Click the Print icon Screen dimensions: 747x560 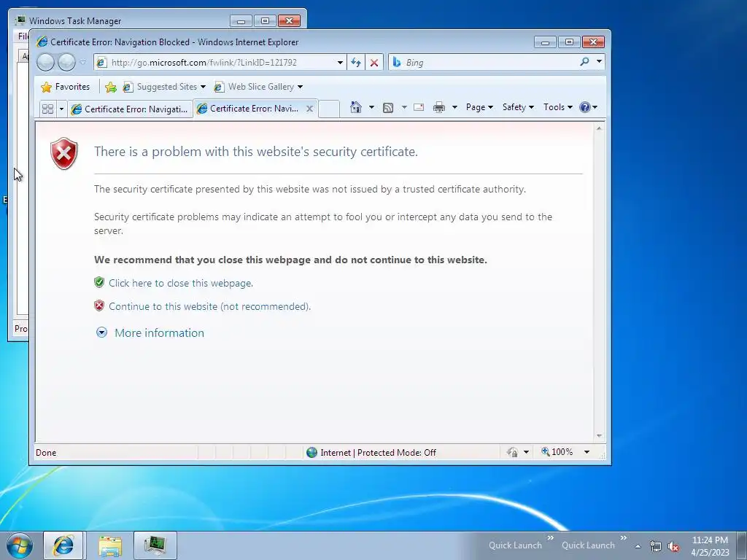click(438, 107)
